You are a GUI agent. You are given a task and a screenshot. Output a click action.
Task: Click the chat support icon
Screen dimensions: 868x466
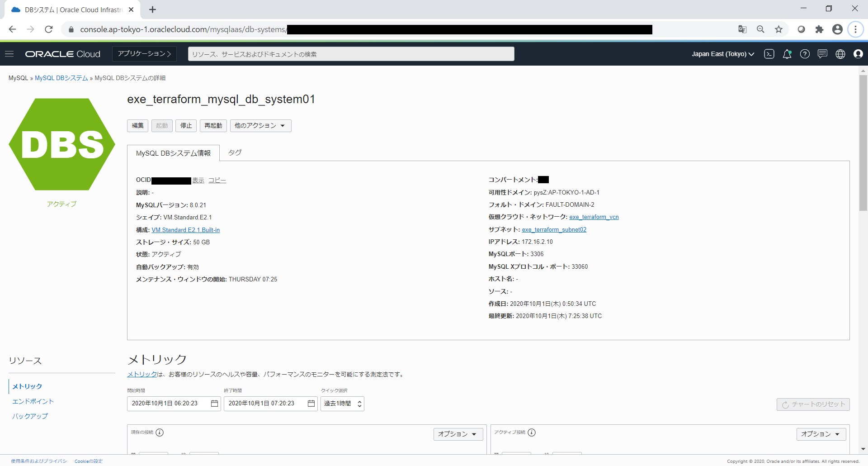click(x=822, y=54)
